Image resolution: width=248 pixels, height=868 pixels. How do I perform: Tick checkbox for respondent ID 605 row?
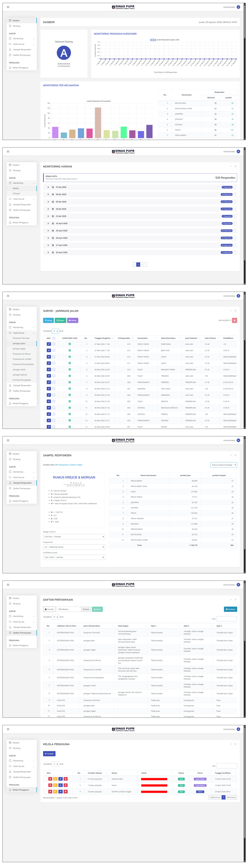pos(54,401)
